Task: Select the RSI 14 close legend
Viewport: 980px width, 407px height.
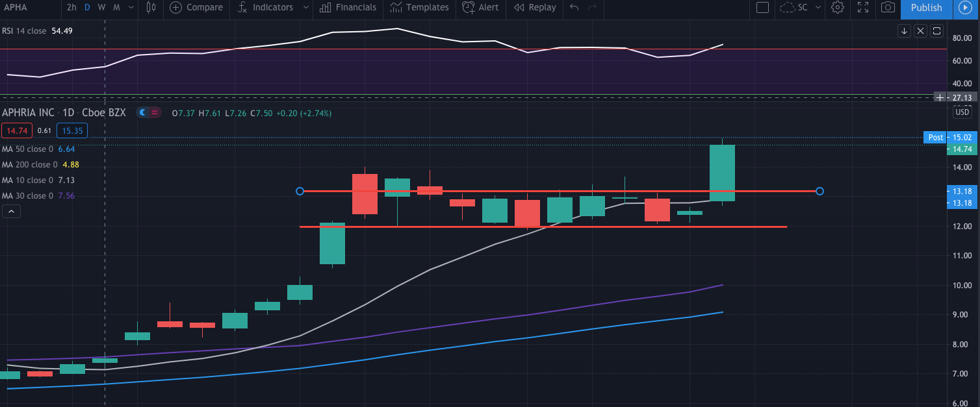Action: click(x=36, y=31)
